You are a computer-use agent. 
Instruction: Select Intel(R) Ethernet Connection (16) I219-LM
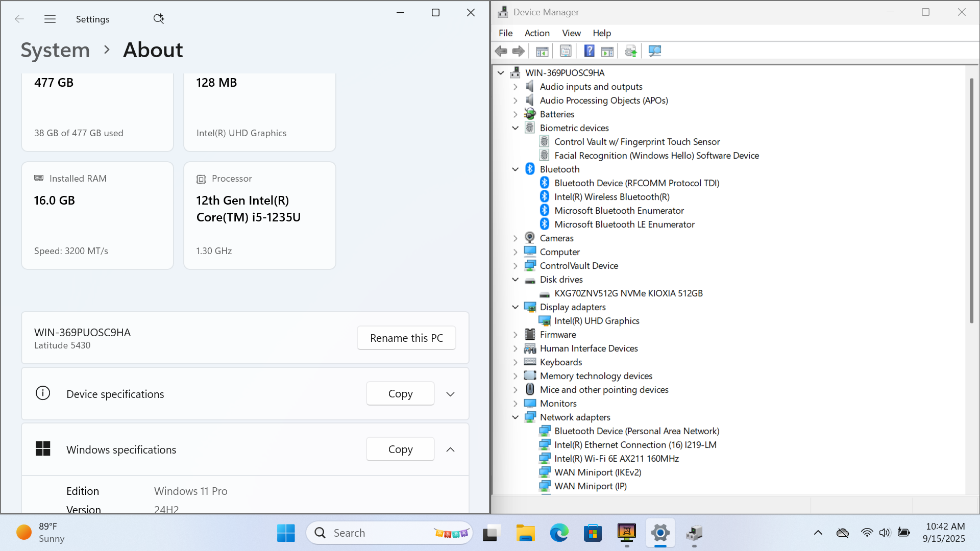[x=635, y=445]
